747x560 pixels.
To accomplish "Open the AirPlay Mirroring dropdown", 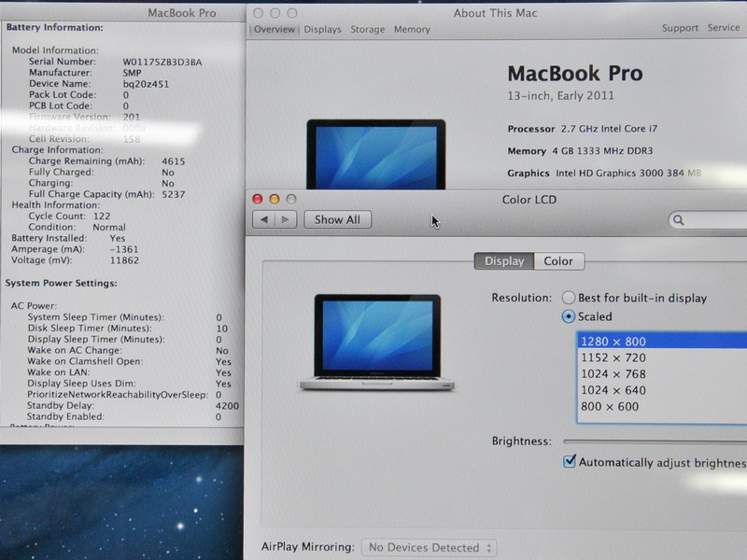I will tap(430, 548).
